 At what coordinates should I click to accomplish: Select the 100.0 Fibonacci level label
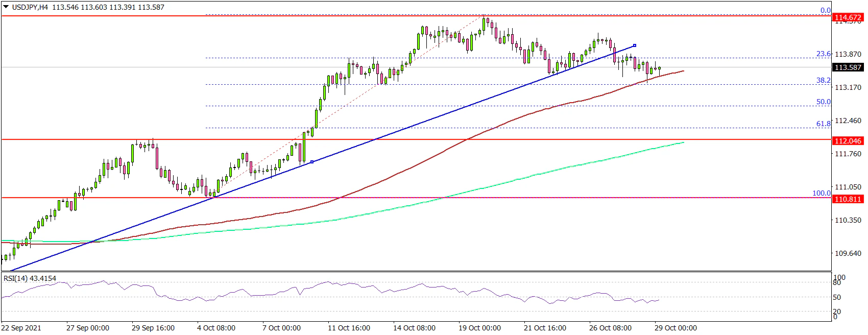(821, 193)
